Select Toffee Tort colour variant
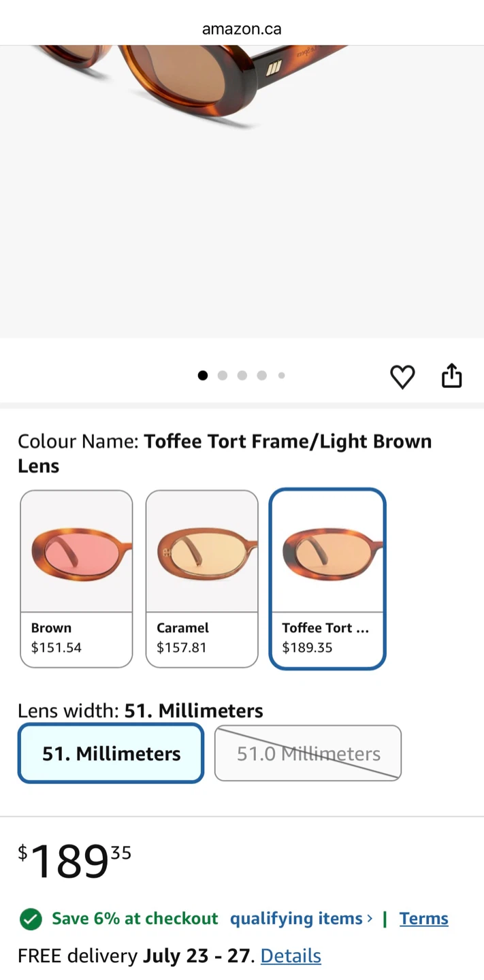Image resolution: width=484 pixels, height=980 pixels. [x=327, y=578]
